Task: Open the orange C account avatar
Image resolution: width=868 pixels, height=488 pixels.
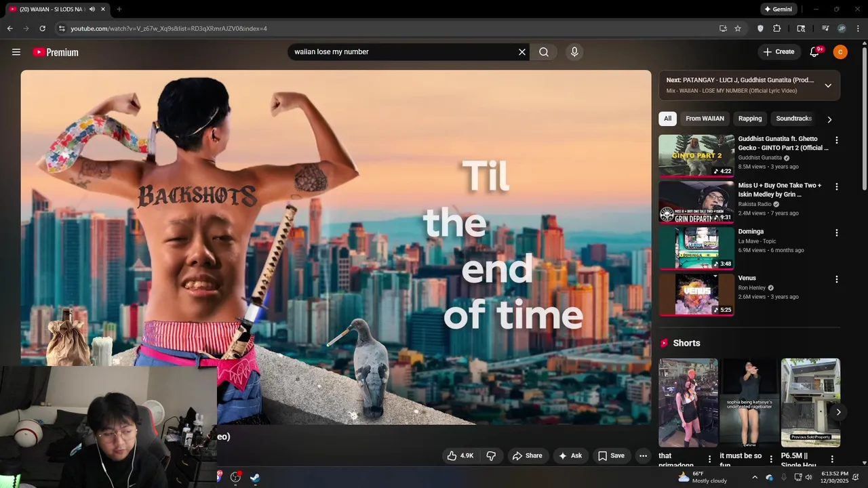Action: click(840, 52)
